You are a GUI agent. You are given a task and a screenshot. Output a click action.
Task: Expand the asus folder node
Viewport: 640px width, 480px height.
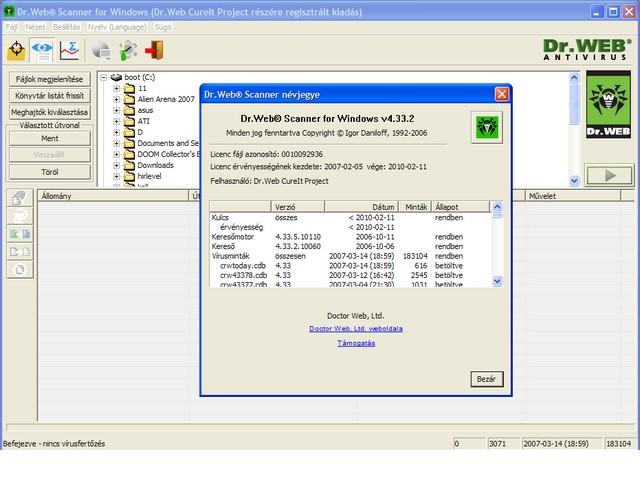(x=116, y=110)
